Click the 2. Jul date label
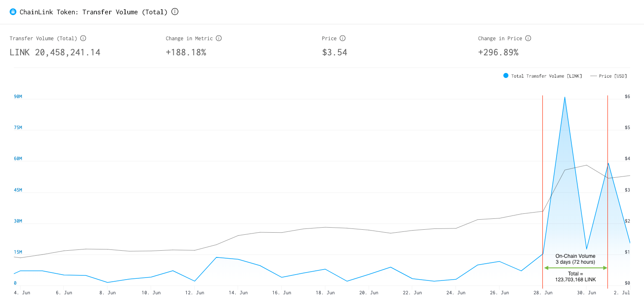The image size is (644, 301). 622,293
